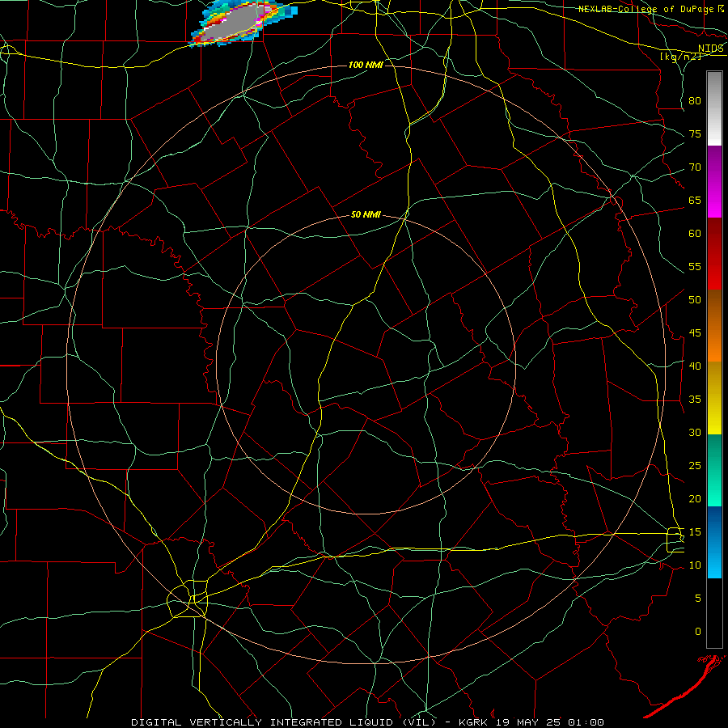Click the 50 value on the color scale
728x728 pixels.
tap(695, 300)
